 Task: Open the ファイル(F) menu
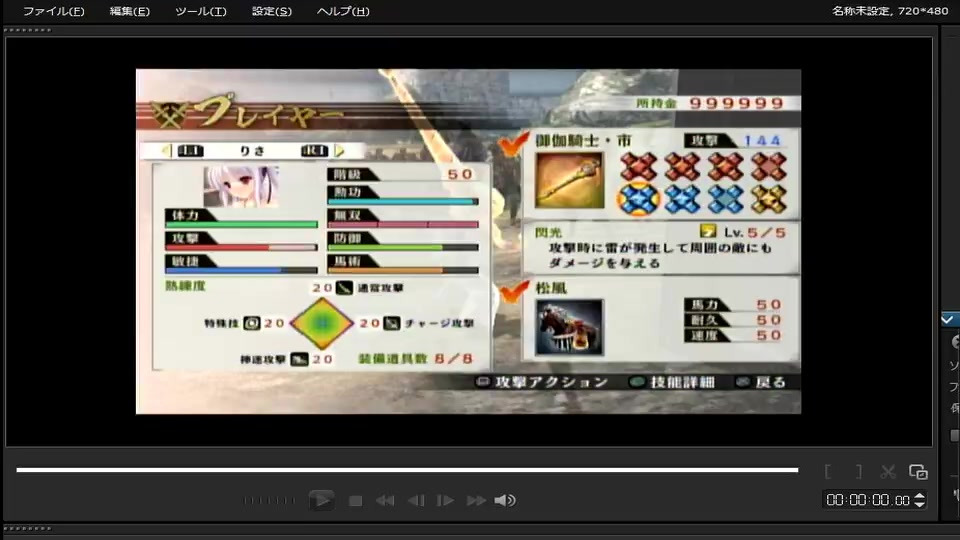54,11
